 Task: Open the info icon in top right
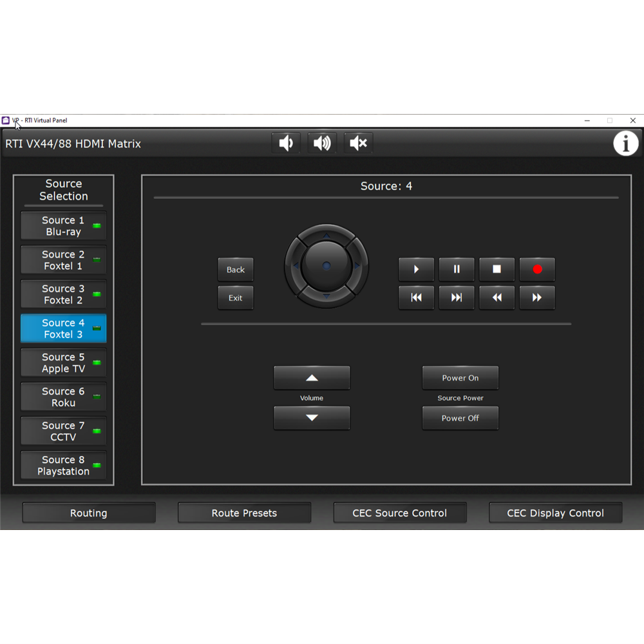(x=625, y=143)
